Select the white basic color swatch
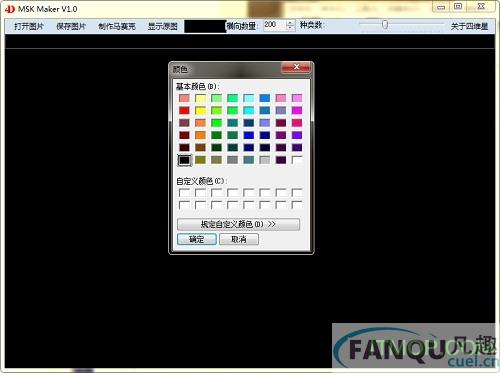The height and width of the screenshot is (373, 500). coord(297,160)
